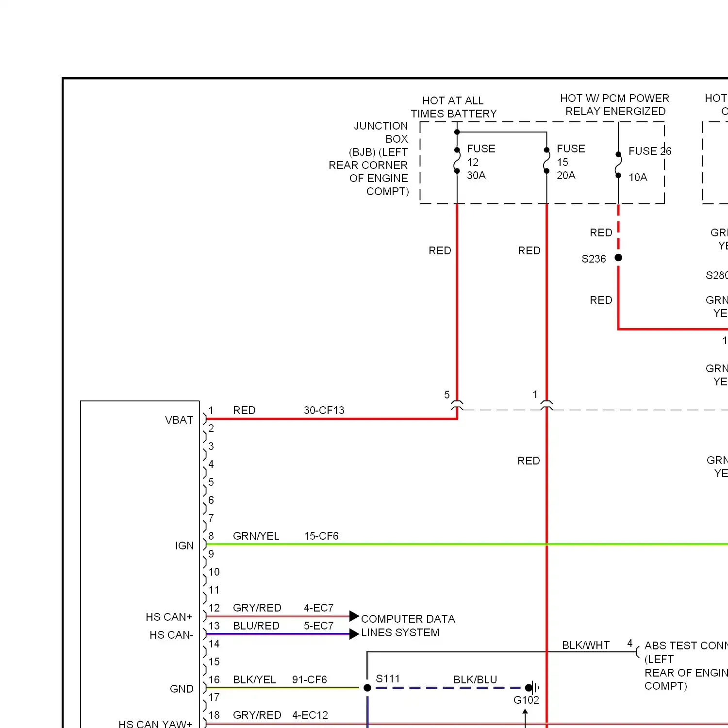Screen dimensions: 728x728
Task: Click the RED label directly above S236
Action: tap(601, 233)
